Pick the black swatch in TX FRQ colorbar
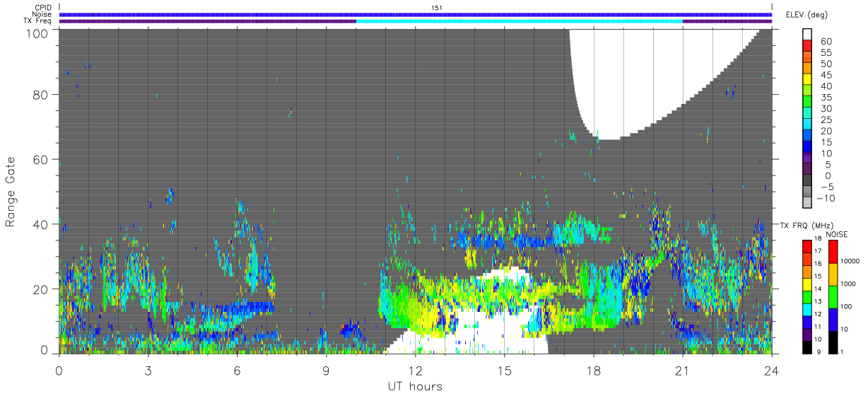 click(x=808, y=347)
